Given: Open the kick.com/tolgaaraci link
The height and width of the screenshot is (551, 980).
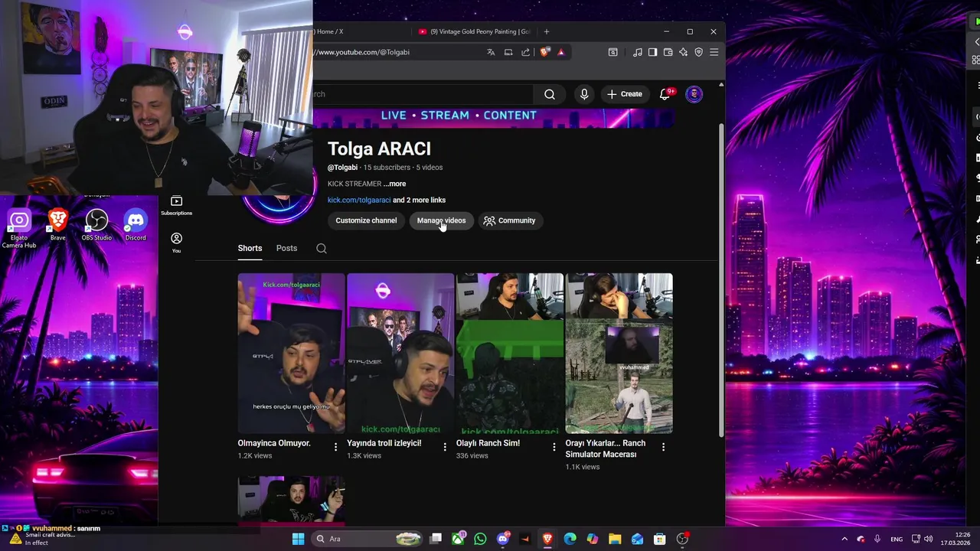Looking at the screenshot, I should [359, 200].
